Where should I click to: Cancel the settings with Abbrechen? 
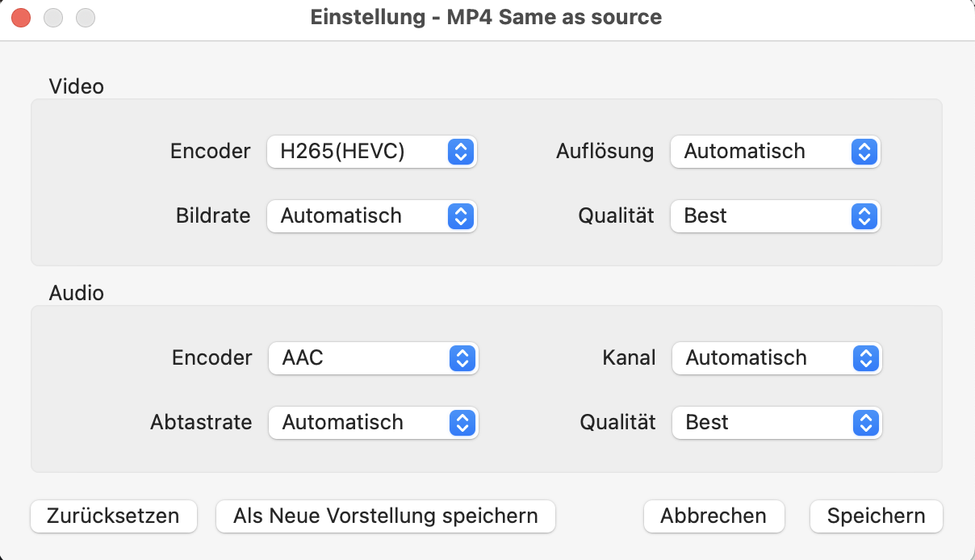[713, 516]
